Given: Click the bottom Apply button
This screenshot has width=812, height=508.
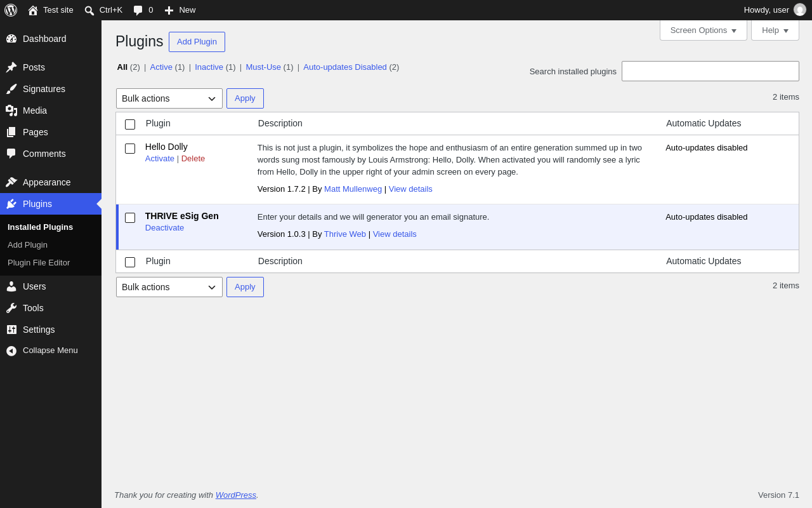Looking at the screenshot, I should (245, 287).
